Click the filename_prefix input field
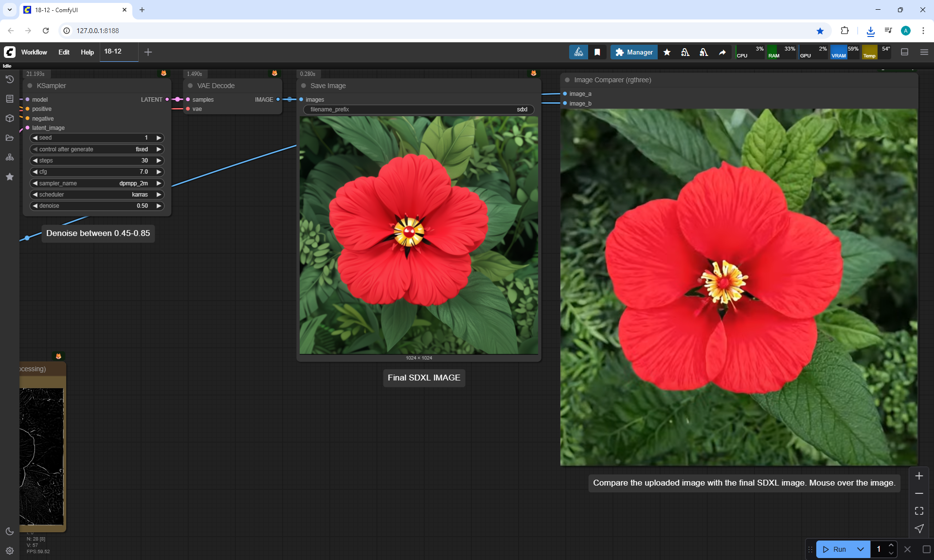Viewport: 934px width, 560px height. click(418, 109)
